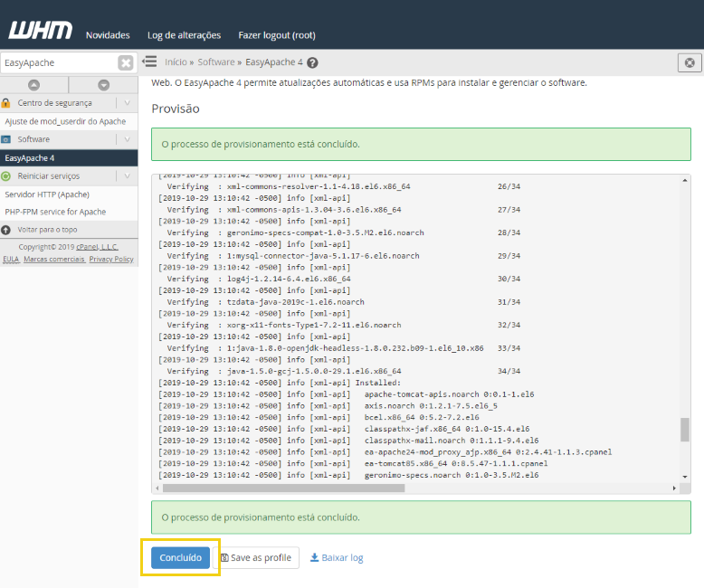Open the EULA link
The height and width of the screenshot is (588, 704).
(x=11, y=259)
